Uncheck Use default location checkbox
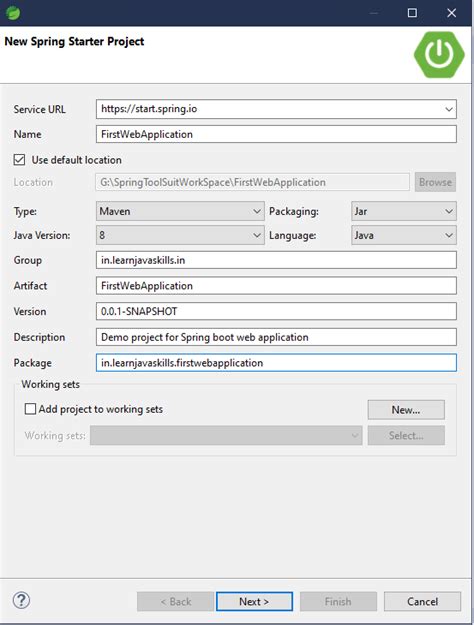This screenshot has width=474, height=625. coord(19,160)
